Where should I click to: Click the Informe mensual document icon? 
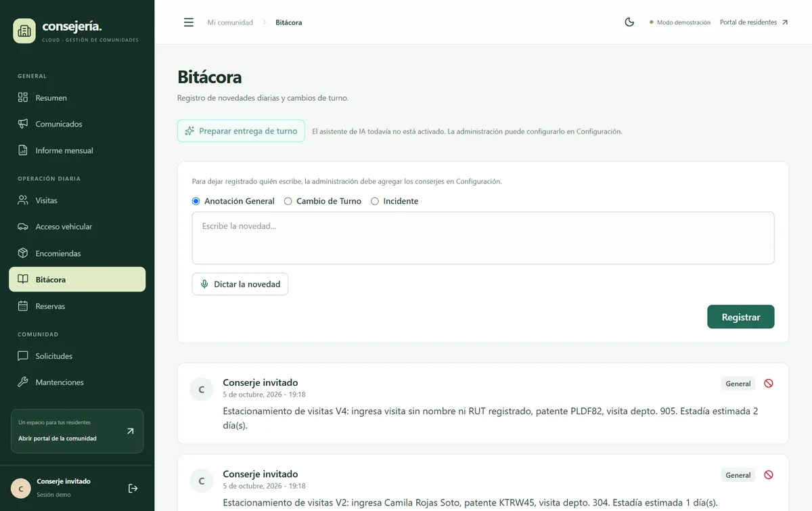(x=23, y=150)
